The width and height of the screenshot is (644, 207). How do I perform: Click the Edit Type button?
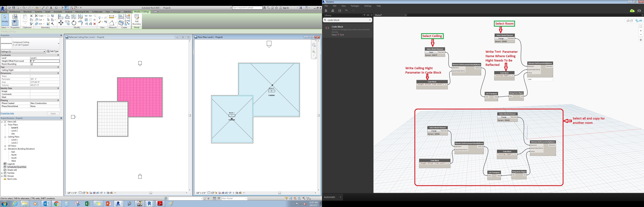click(53, 51)
